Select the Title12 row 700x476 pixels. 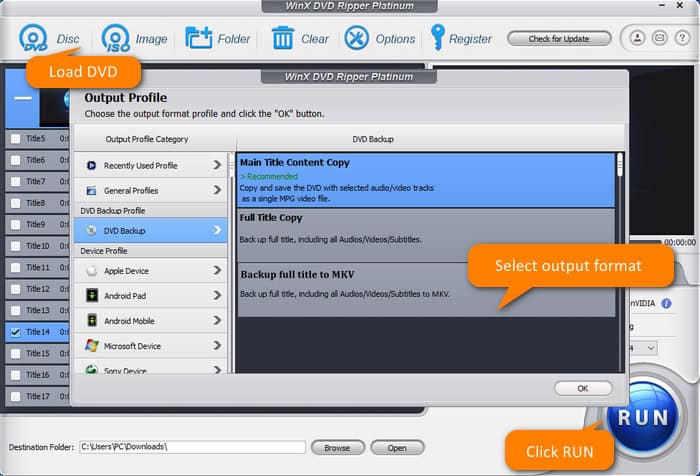pyautogui.click(x=38, y=289)
